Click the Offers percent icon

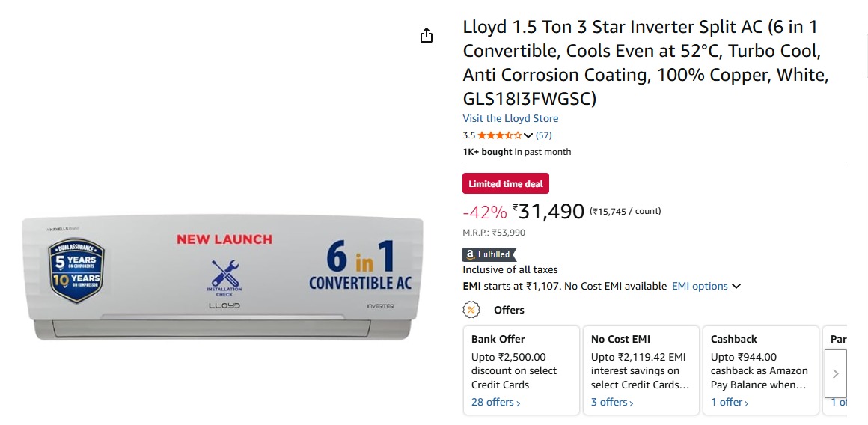471,310
